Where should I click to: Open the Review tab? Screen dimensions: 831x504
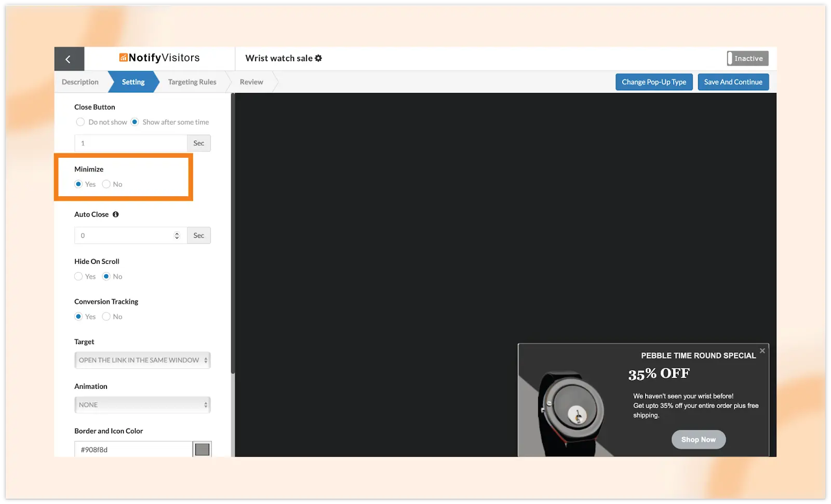click(x=251, y=82)
